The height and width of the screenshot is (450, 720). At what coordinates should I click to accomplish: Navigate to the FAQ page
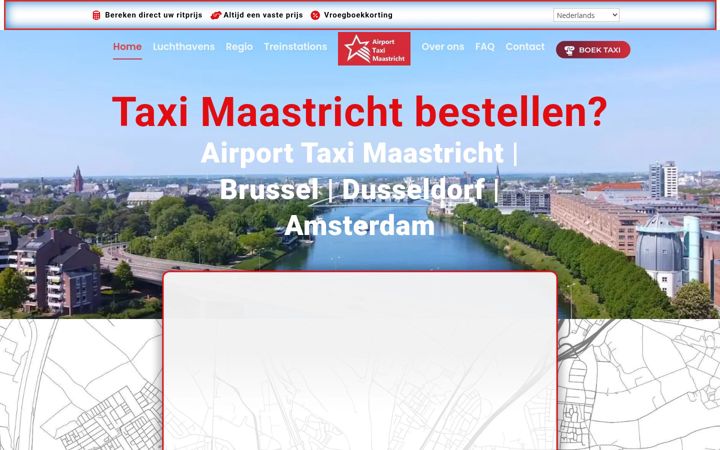(485, 47)
